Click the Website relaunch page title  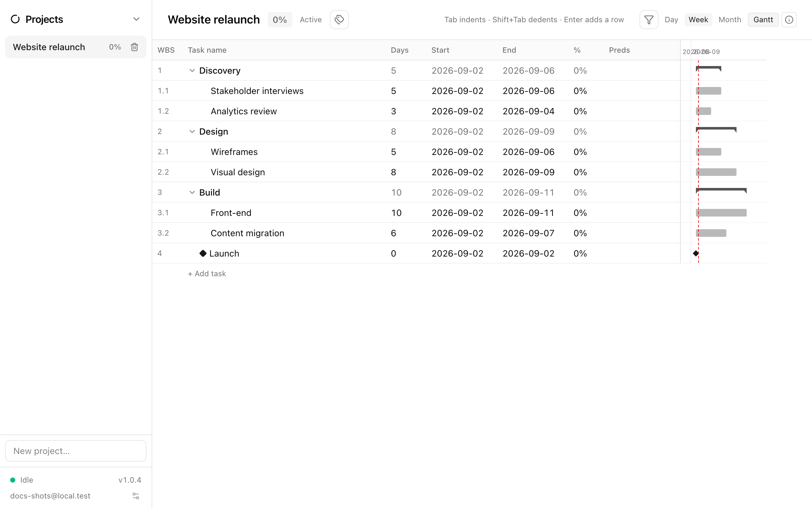point(214,19)
